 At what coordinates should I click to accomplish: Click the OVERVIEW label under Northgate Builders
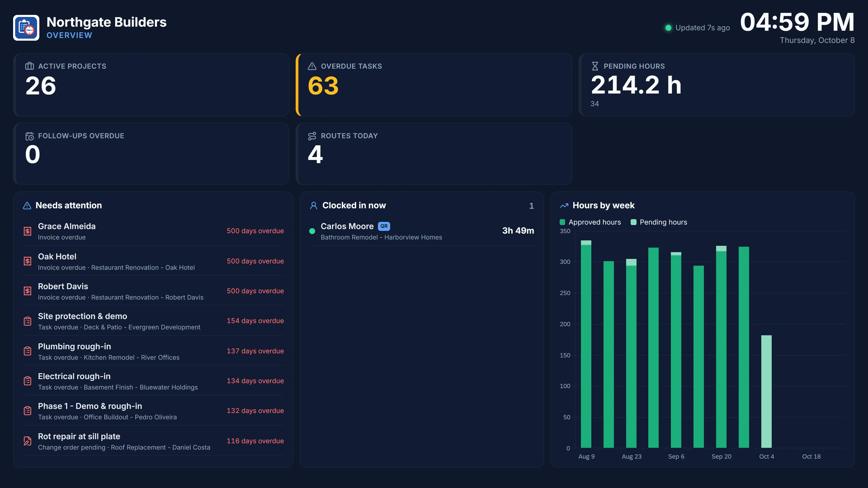(69, 35)
